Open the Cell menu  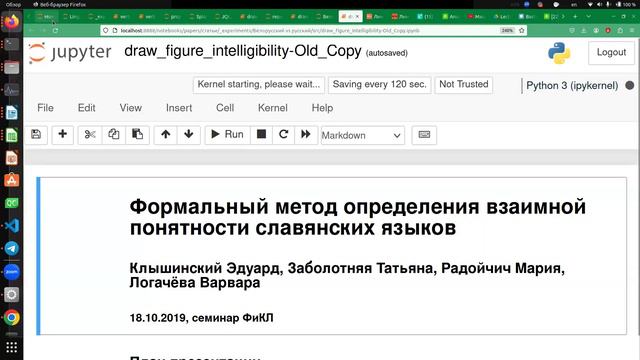(x=225, y=108)
